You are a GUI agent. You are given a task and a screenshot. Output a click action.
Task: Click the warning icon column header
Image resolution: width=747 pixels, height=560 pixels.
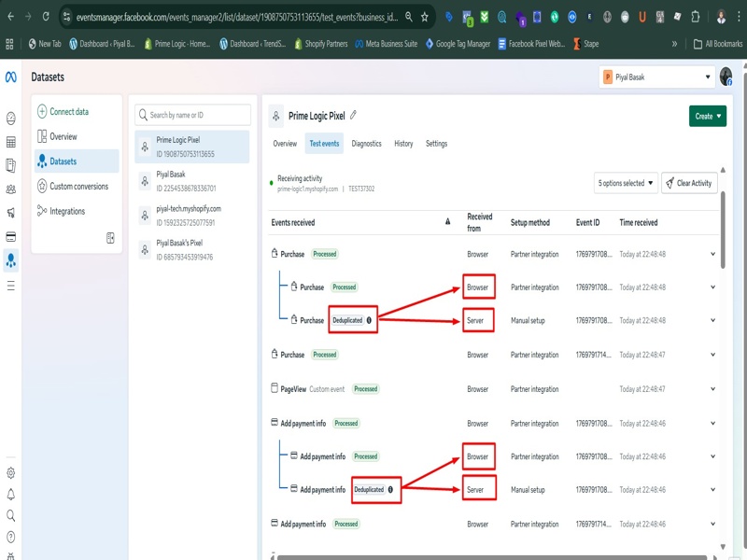point(447,221)
